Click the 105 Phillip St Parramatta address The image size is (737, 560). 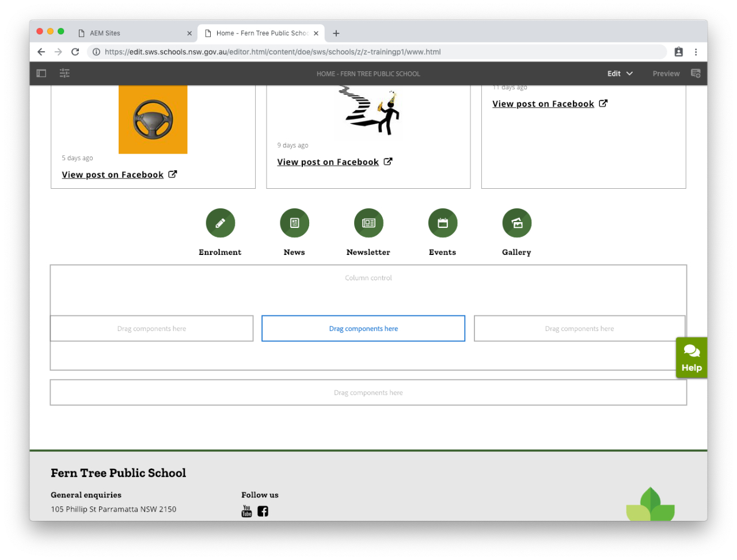tap(113, 509)
